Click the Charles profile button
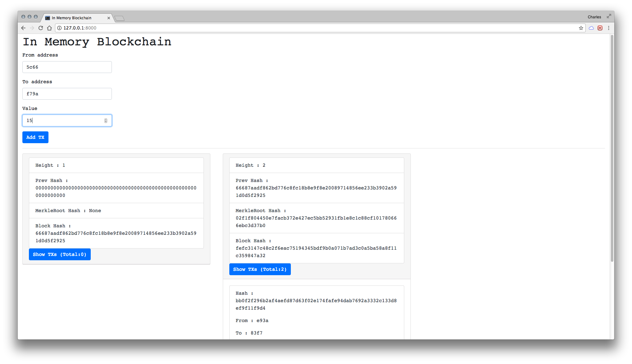The image size is (632, 364). (594, 17)
